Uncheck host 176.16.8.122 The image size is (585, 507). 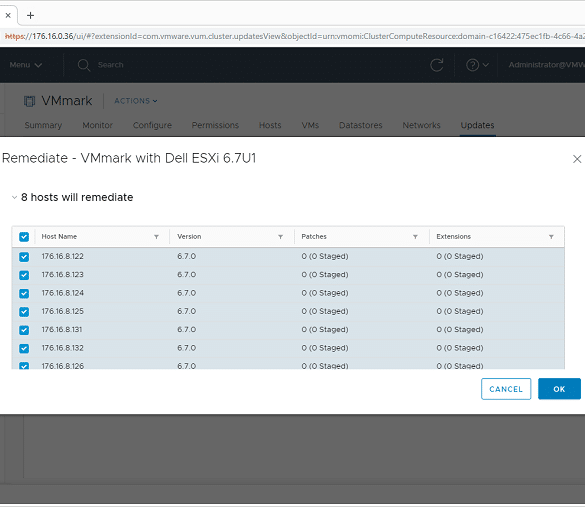24,257
